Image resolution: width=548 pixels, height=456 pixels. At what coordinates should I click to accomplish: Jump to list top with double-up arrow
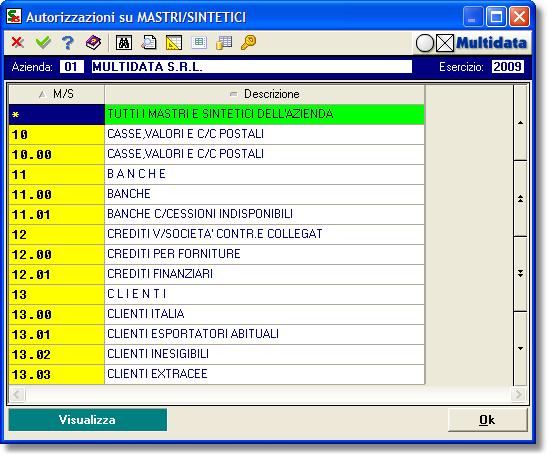520,199
